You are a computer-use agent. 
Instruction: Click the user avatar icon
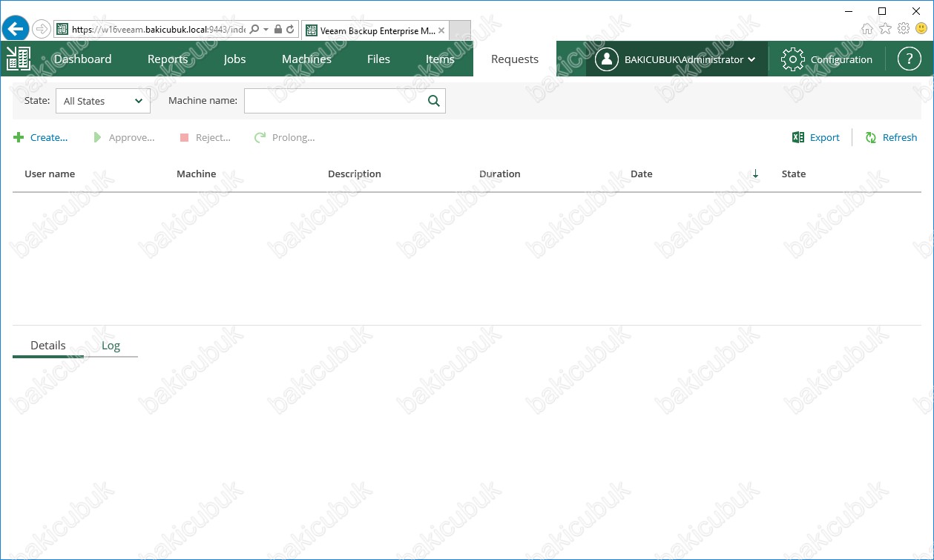pyautogui.click(x=606, y=59)
